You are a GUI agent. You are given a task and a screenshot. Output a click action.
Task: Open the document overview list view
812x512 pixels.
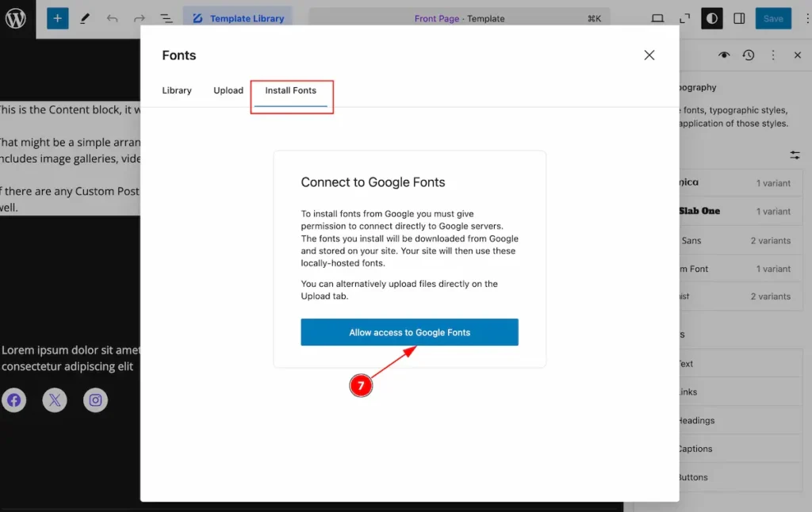click(167, 19)
